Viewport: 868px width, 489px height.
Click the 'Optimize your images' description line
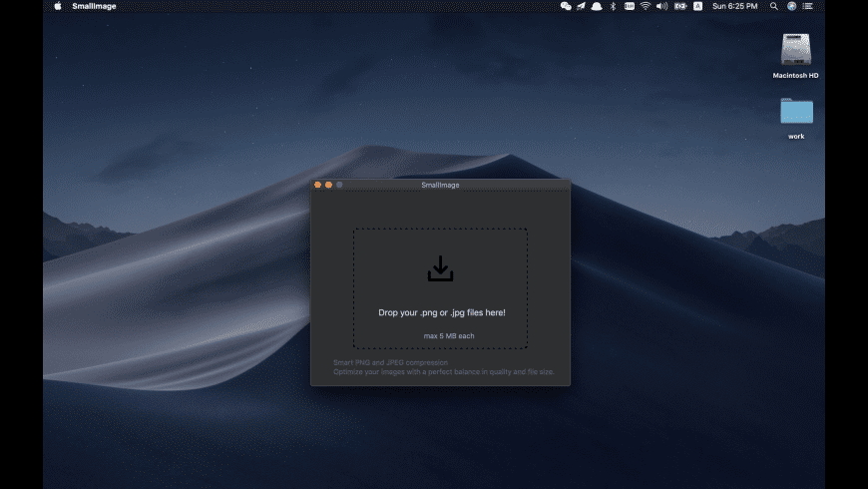tap(443, 371)
